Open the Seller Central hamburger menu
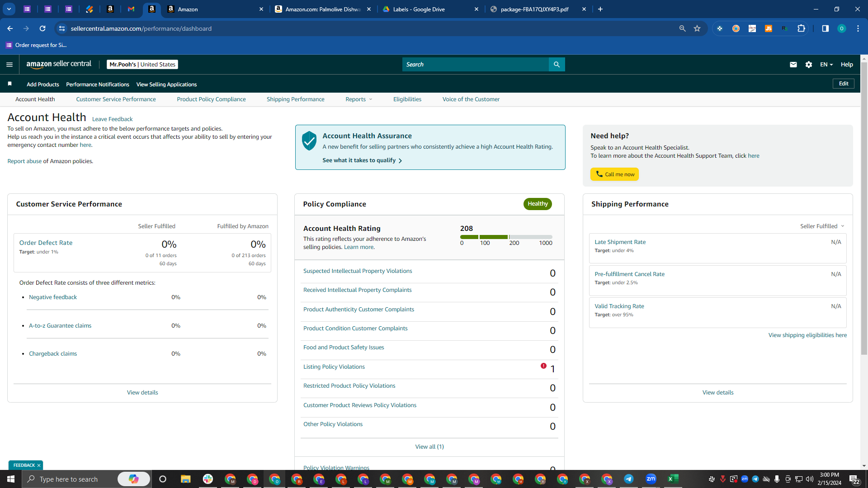The width and height of the screenshot is (868, 488). pyautogui.click(x=9, y=65)
